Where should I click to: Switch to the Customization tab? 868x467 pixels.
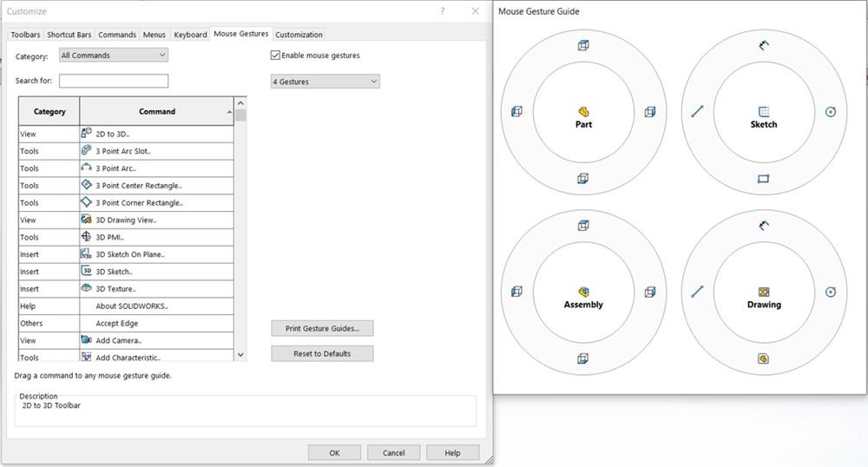pos(299,35)
